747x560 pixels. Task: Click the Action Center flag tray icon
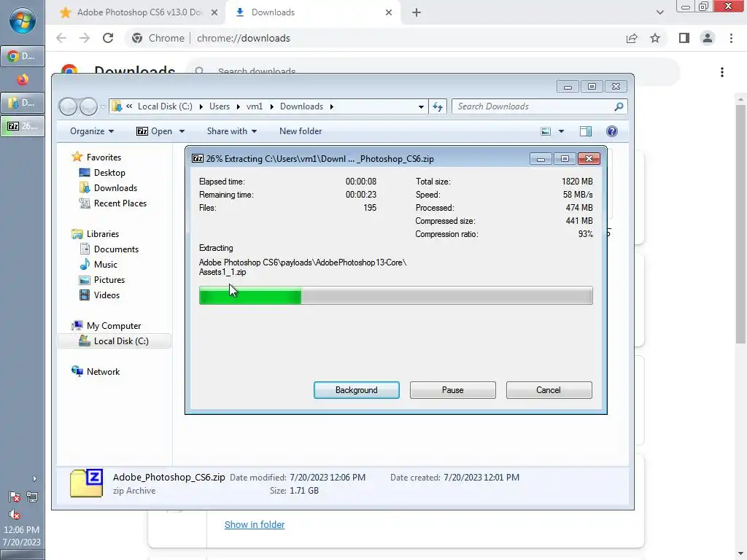pos(15,497)
